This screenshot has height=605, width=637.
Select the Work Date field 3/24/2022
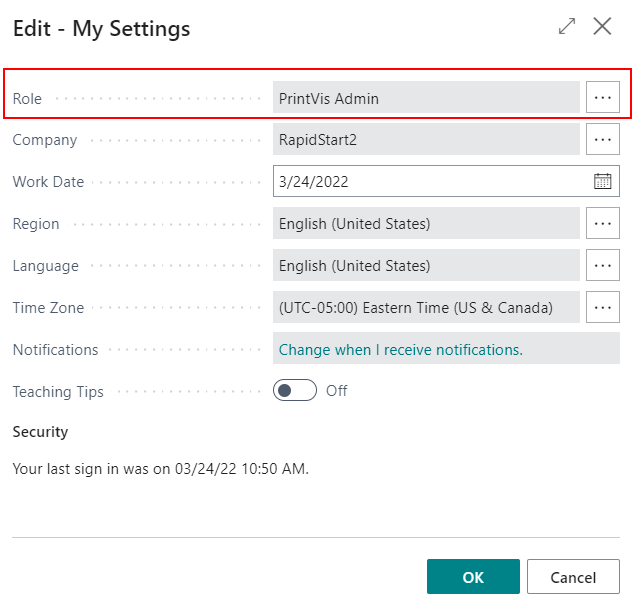pyautogui.click(x=446, y=181)
